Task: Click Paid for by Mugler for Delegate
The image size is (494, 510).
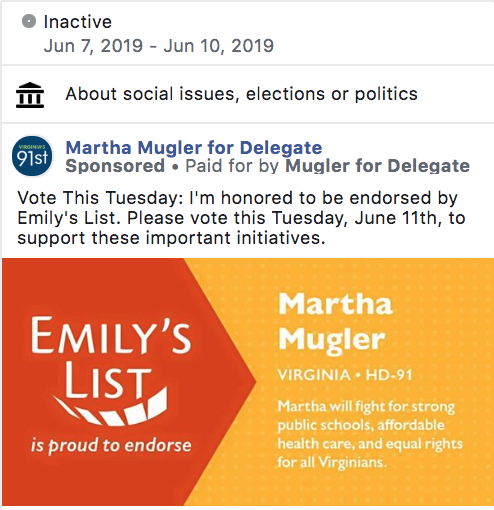Action: 327,166
